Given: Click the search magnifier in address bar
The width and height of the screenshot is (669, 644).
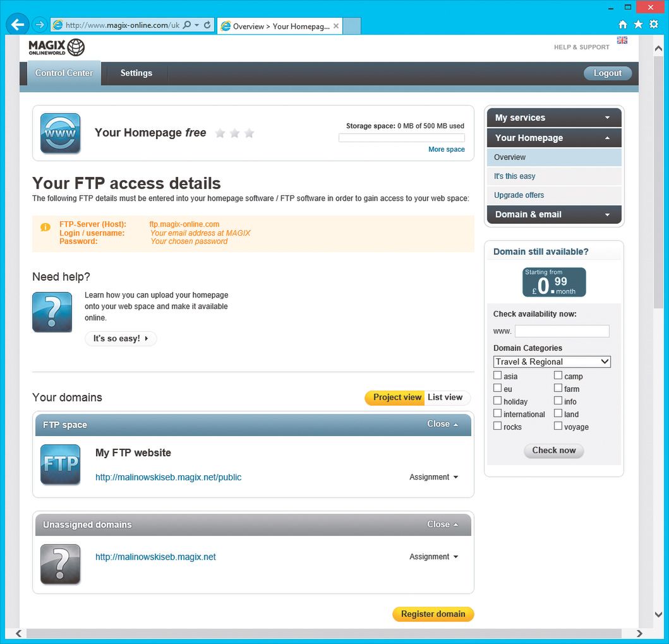Looking at the screenshot, I should point(187,25).
